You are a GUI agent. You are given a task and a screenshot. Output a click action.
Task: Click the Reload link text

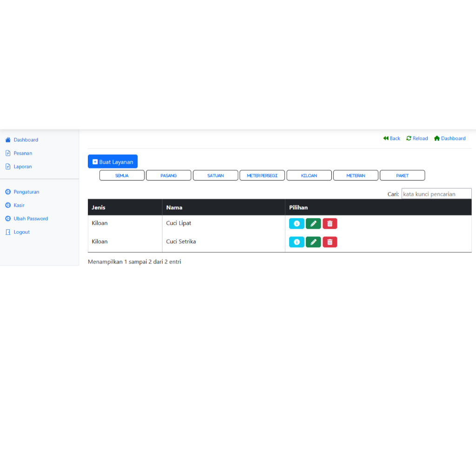click(420, 139)
